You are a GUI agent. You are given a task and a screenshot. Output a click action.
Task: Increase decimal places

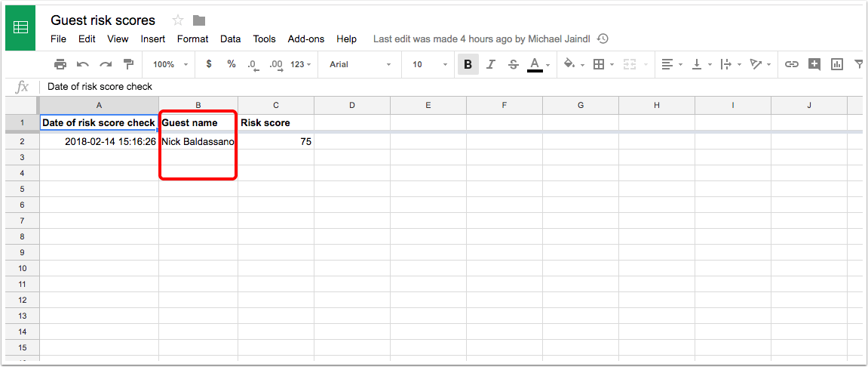pyautogui.click(x=276, y=65)
